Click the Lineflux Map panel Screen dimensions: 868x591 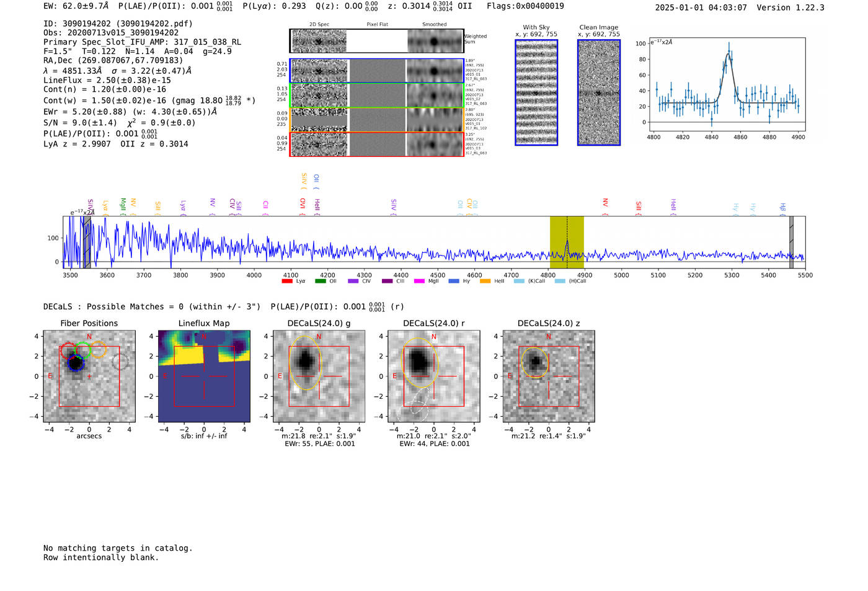pos(204,376)
